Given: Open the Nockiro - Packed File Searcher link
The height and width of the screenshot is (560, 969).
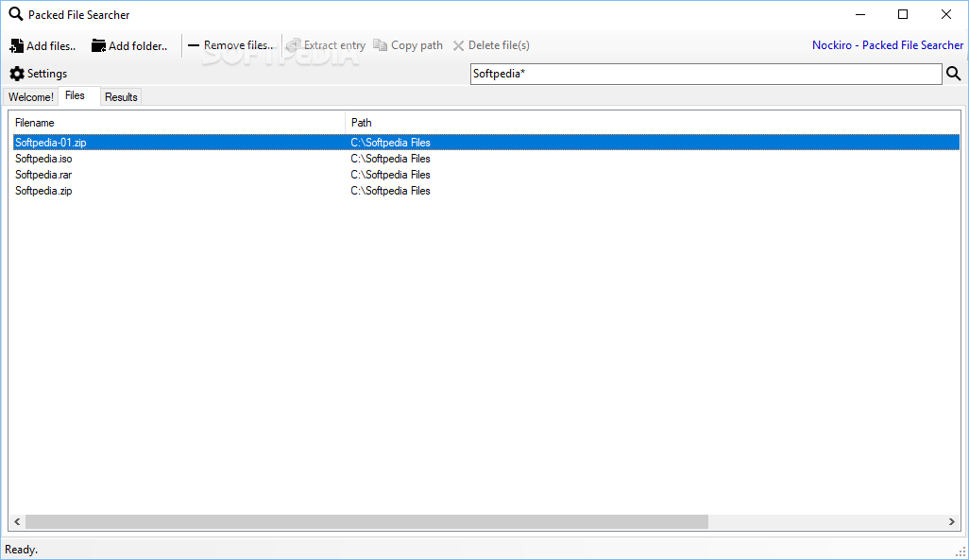Looking at the screenshot, I should coord(888,45).
